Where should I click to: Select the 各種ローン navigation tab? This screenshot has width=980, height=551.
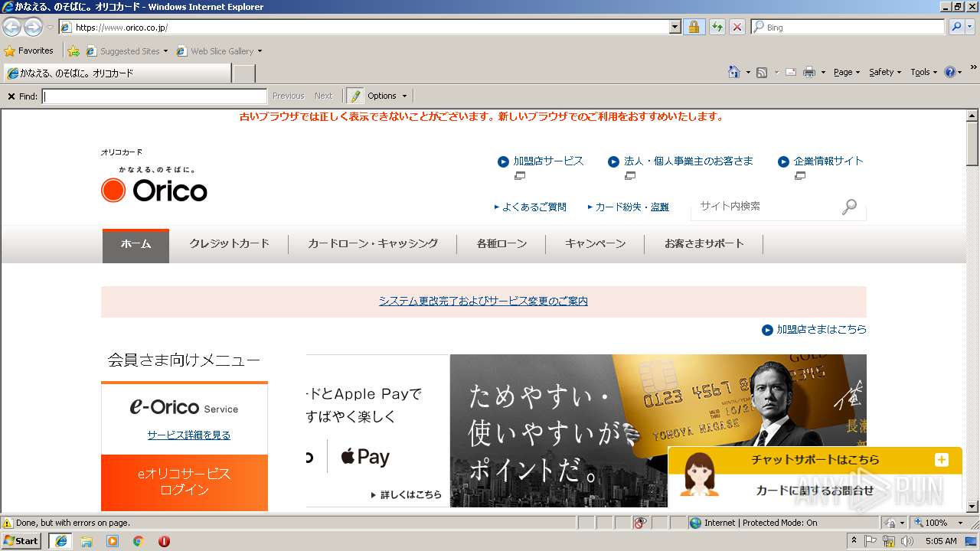pos(501,244)
